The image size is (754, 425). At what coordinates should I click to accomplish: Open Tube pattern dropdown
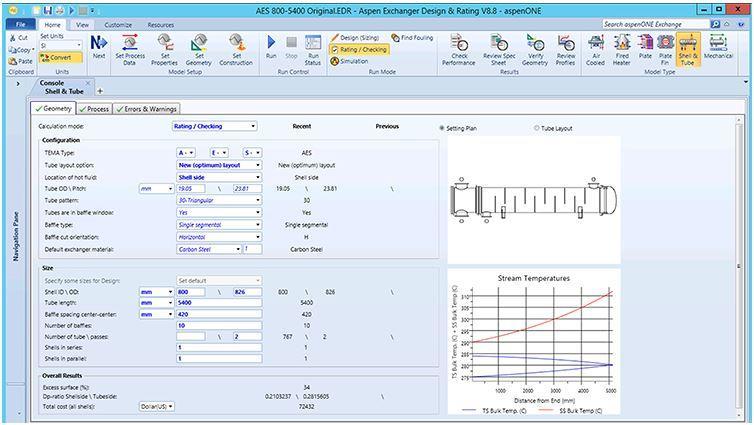219,200
